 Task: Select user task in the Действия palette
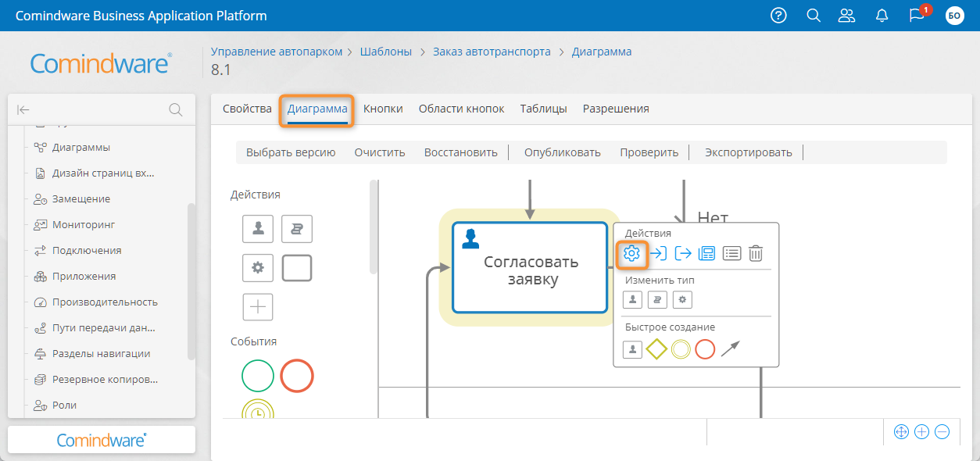(258, 228)
